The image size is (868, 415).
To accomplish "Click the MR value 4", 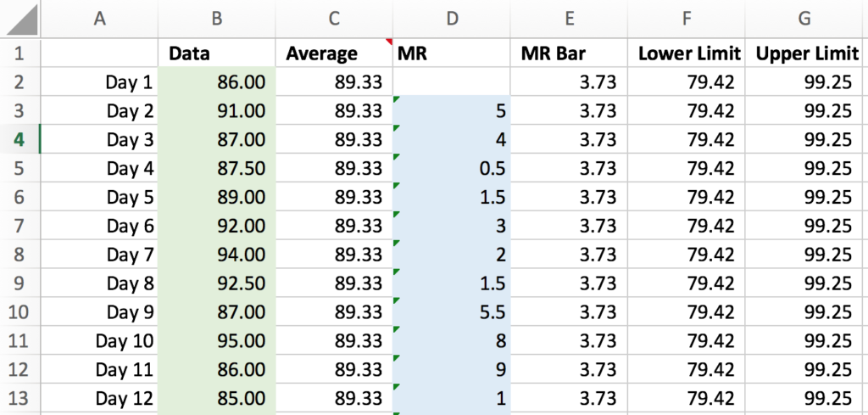I will tap(452, 140).
